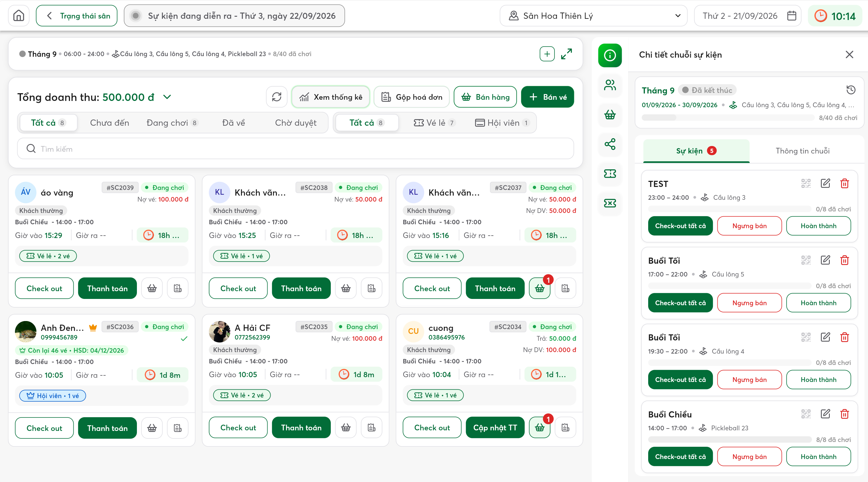Switch to Thông tin chuỗi tab
The width and height of the screenshot is (868, 482).
click(802, 151)
